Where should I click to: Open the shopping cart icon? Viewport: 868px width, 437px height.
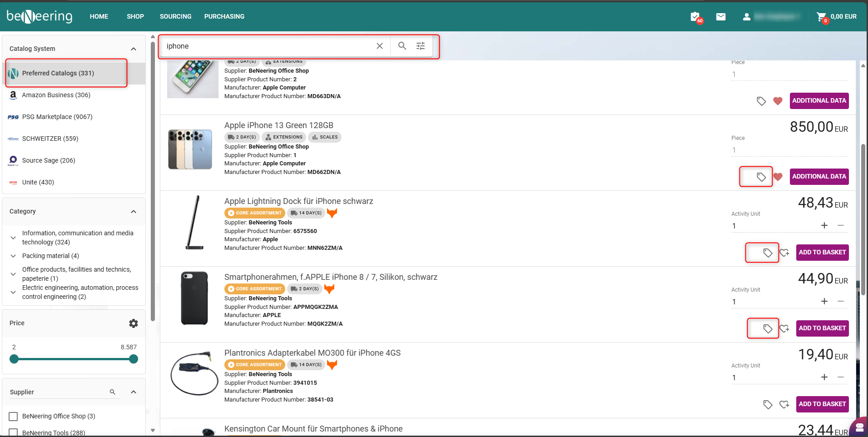coord(821,17)
